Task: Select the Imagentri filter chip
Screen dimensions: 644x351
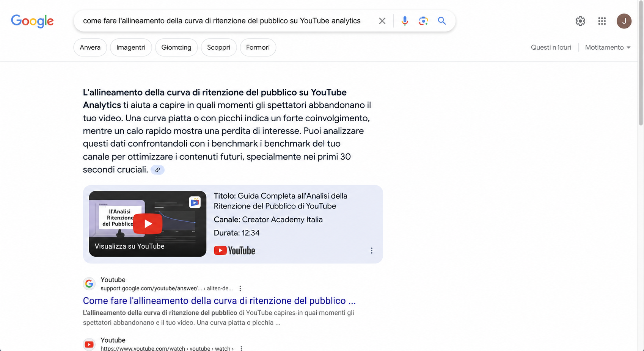Action: tap(131, 47)
